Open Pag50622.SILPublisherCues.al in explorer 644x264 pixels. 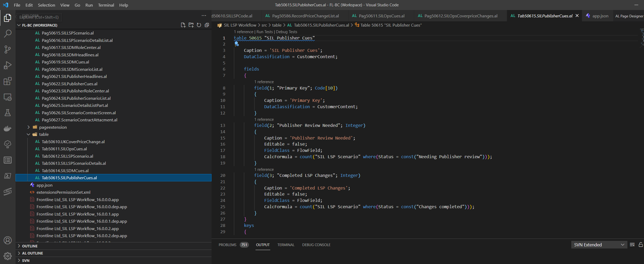click(x=70, y=84)
